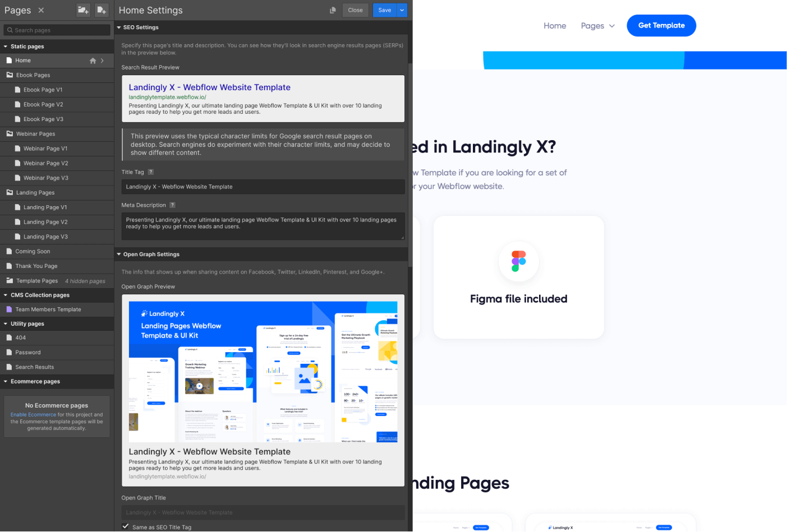Click the Open Graph Title input field
The width and height of the screenshot is (787, 532).
click(263, 512)
